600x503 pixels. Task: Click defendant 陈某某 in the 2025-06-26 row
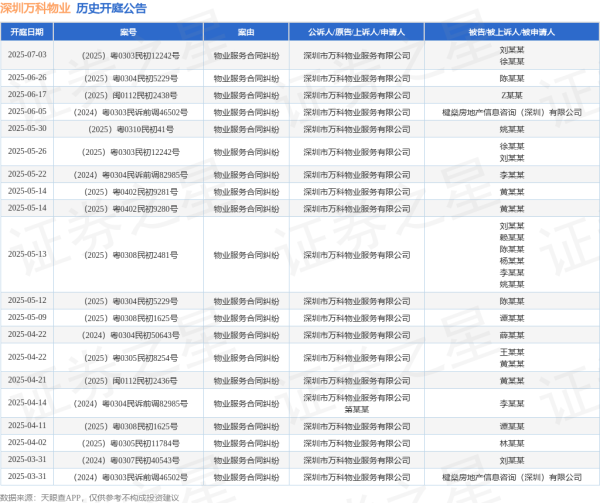[512, 78]
